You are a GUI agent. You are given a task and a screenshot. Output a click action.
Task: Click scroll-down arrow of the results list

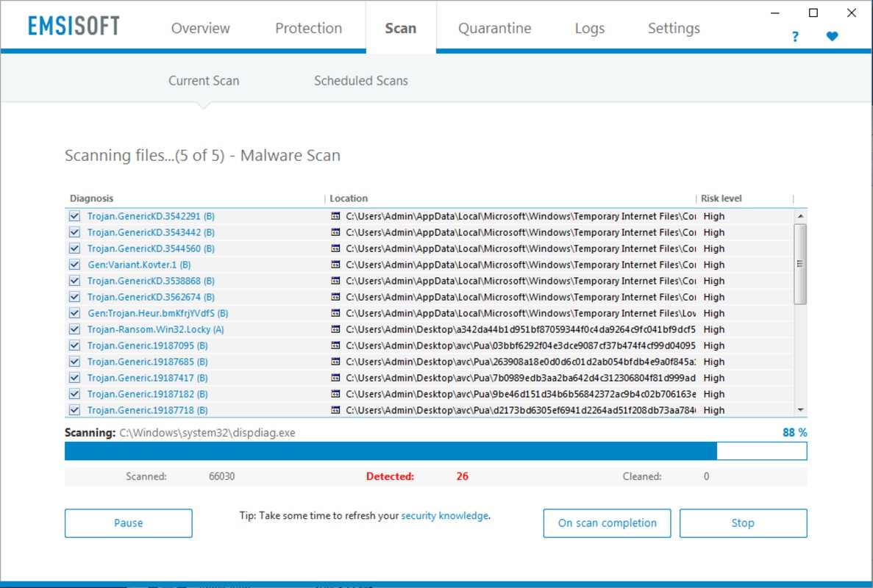[x=800, y=410]
